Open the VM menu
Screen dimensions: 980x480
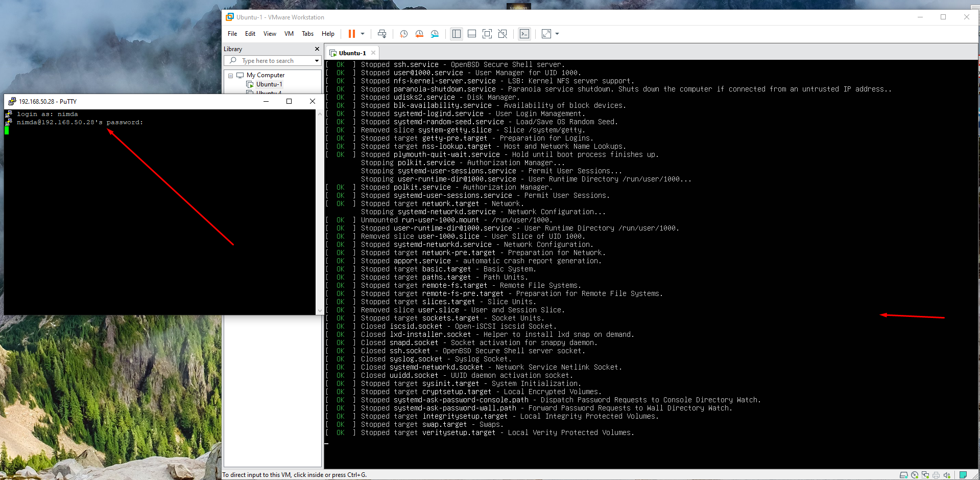click(289, 34)
